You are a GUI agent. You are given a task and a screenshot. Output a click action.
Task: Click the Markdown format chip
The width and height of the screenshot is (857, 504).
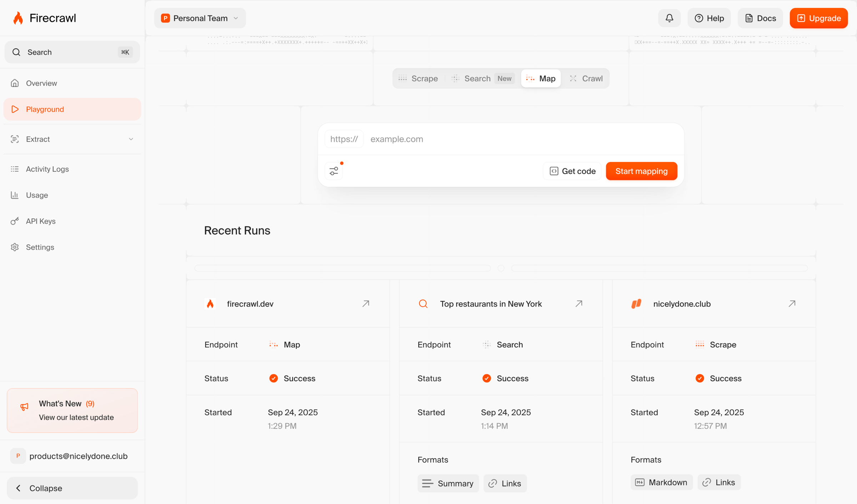[x=661, y=482]
